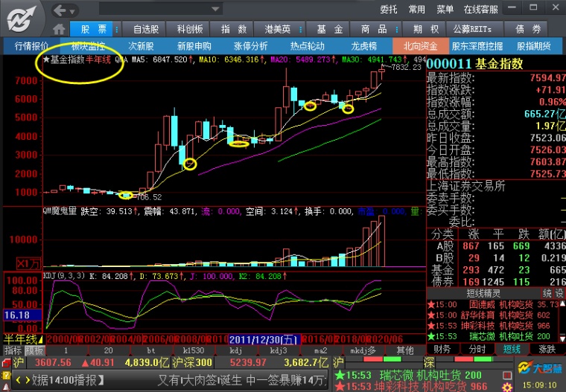Click the KDJ(9,3,3) indicator label
The height and width of the screenshot is (392, 566).
(64, 276)
